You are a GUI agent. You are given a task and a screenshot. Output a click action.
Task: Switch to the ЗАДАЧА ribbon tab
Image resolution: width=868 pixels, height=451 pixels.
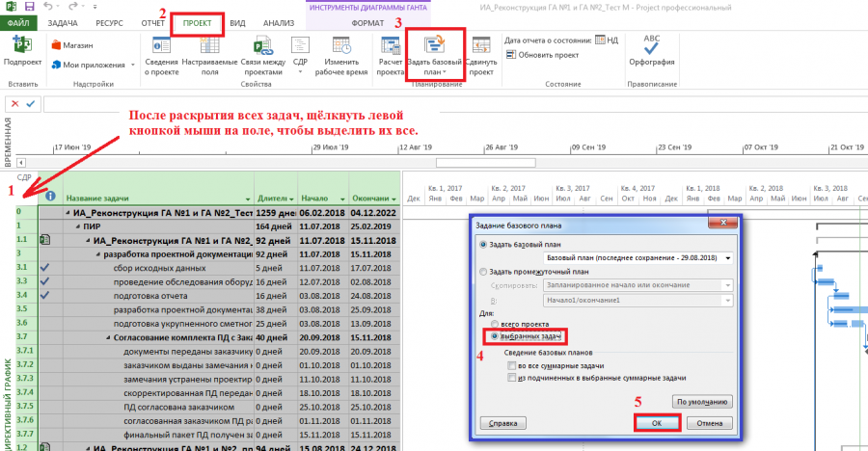click(x=63, y=23)
